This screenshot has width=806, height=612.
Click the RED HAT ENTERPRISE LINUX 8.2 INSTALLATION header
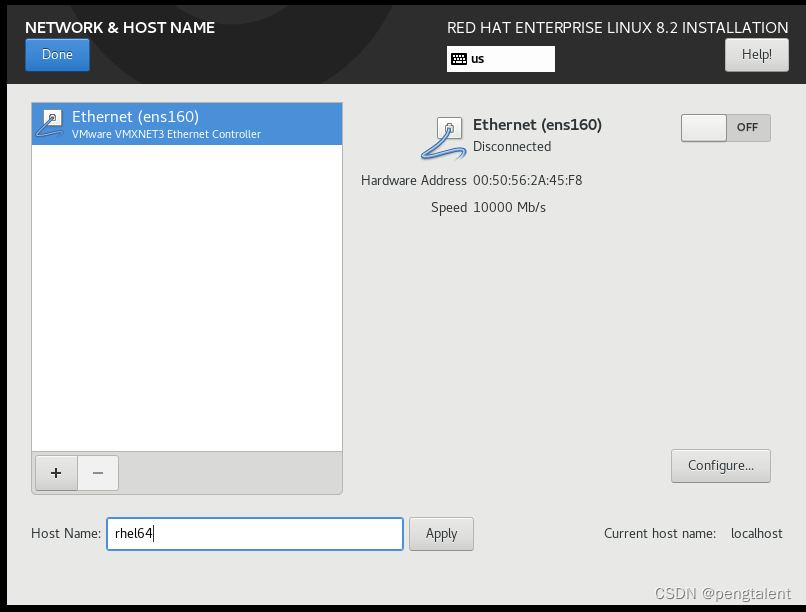(617, 27)
